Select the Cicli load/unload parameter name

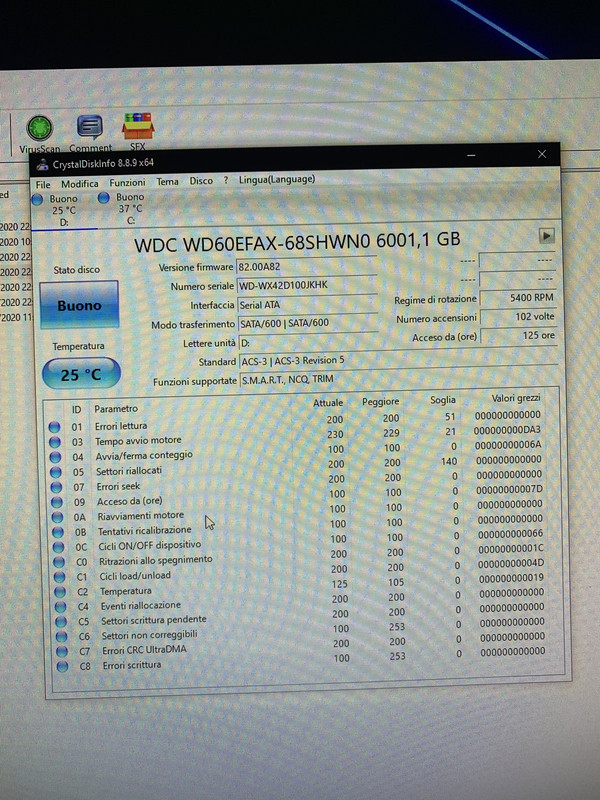(x=135, y=576)
